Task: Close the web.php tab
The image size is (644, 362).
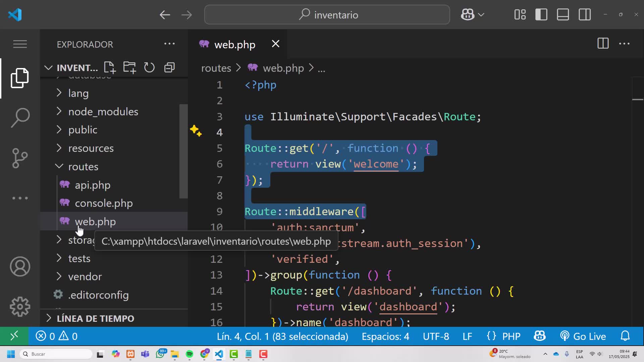Action: point(275,44)
